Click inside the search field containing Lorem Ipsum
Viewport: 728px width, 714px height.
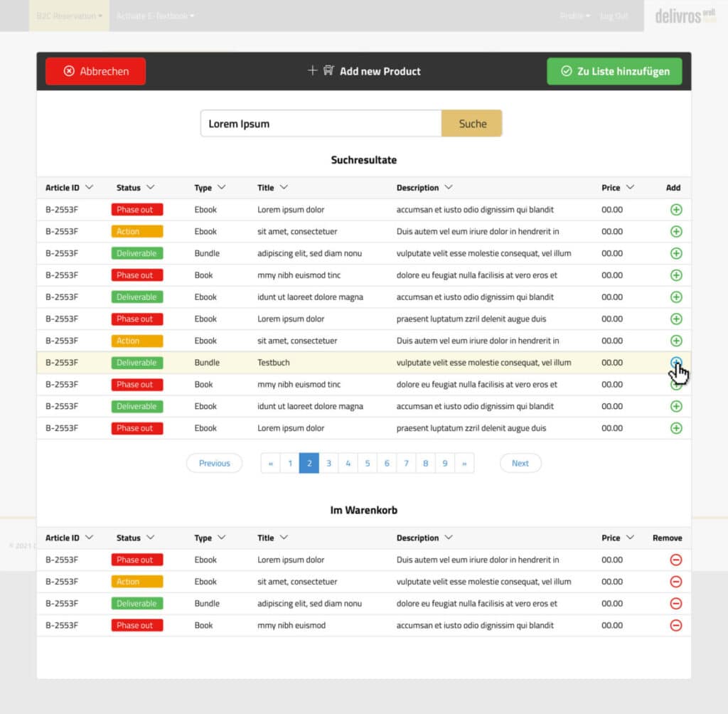pyautogui.click(x=320, y=123)
